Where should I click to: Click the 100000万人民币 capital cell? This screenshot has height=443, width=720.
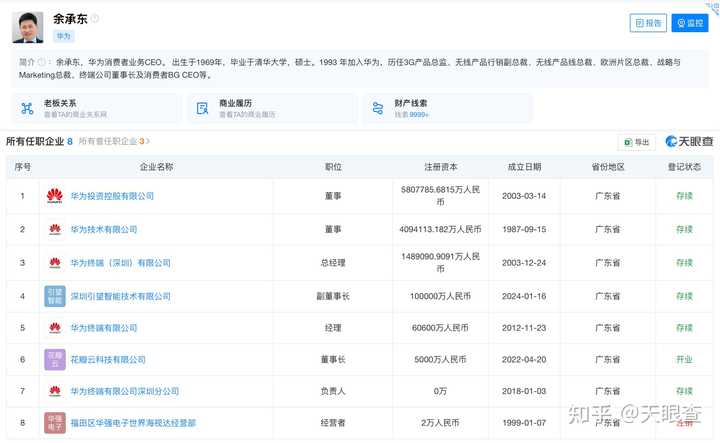coord(440,296)
